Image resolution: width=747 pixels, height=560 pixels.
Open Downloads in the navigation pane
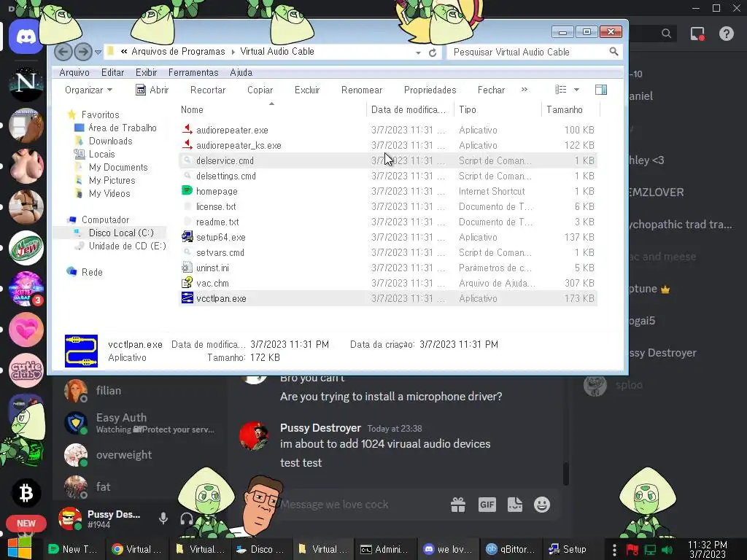111,141
